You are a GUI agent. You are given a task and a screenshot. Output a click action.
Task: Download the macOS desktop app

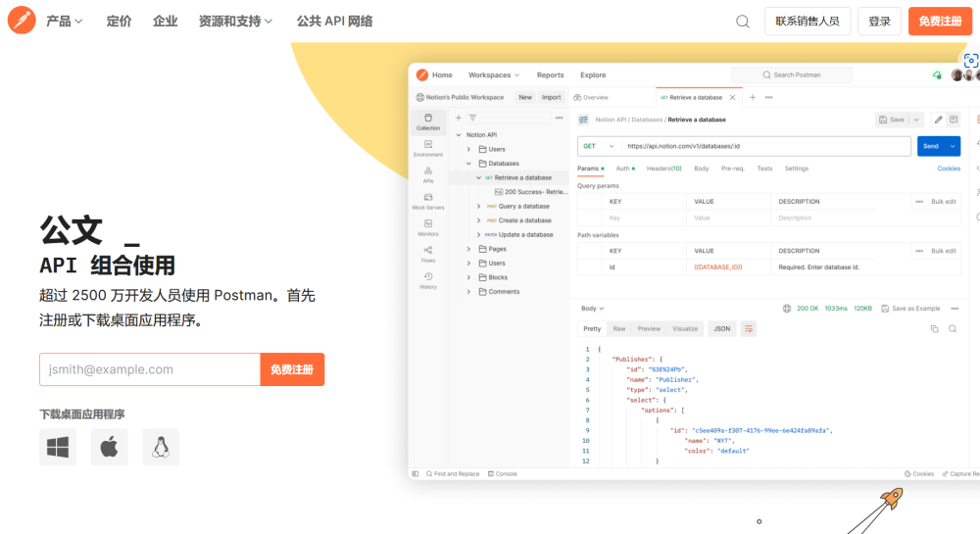[110, 447]
